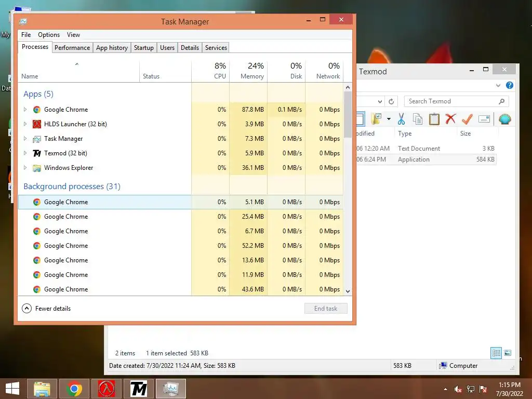Click the Refresh button in Texmod address bar
The width and height of the screenshot is (532, 399).
391,101
